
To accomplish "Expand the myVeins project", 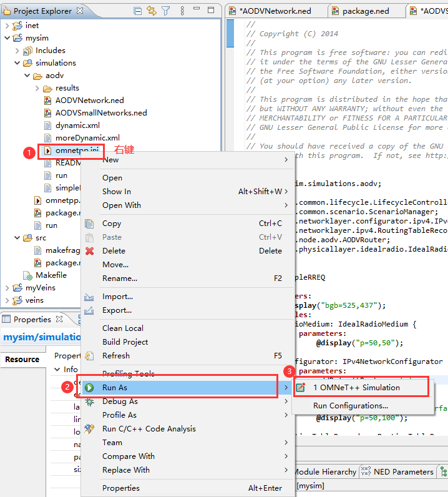I will point(7,288).
